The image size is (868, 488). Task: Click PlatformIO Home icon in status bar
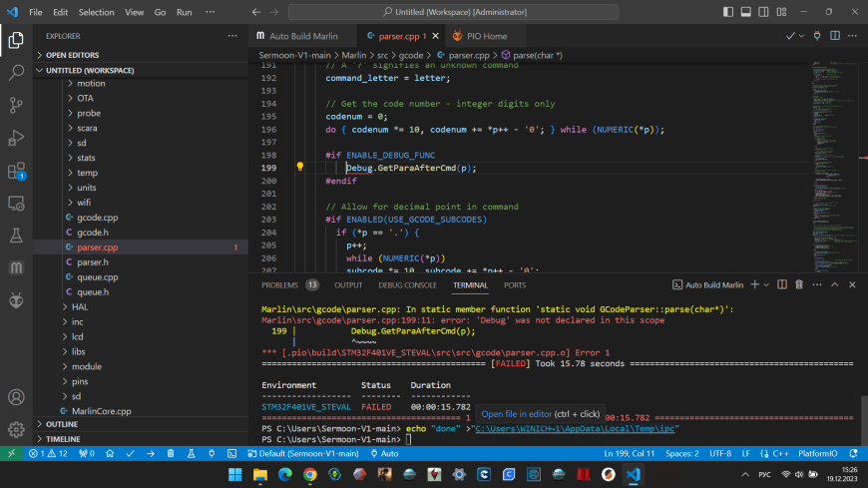(110, 454)
